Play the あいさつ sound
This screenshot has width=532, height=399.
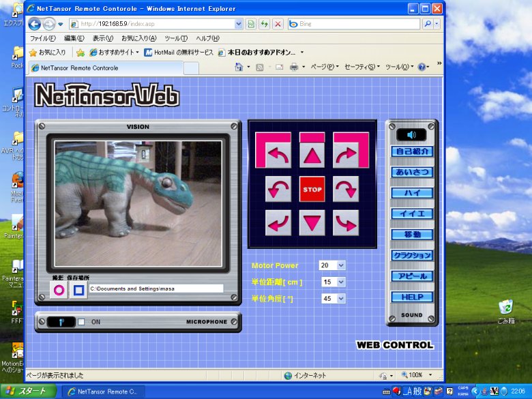[x=412, y=173]
